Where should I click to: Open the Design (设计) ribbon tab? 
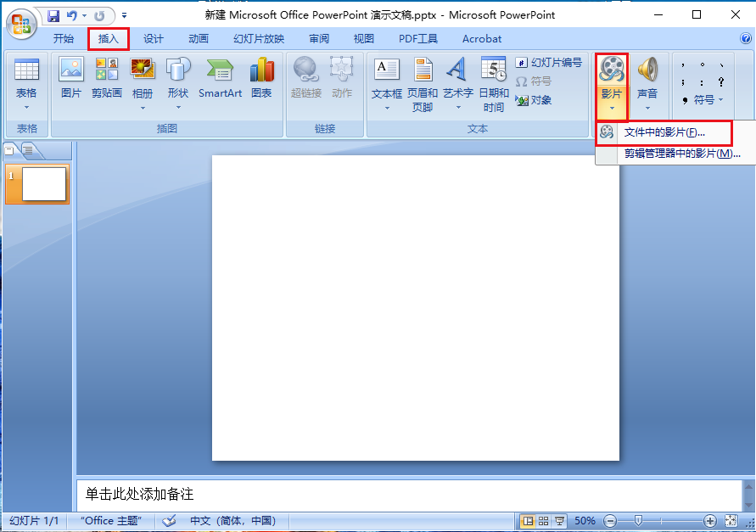[x=154, y=39]
